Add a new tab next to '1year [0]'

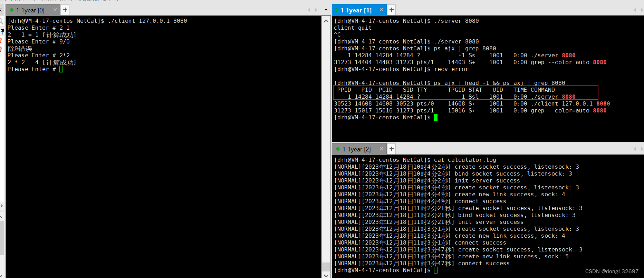tap(65, 10)
